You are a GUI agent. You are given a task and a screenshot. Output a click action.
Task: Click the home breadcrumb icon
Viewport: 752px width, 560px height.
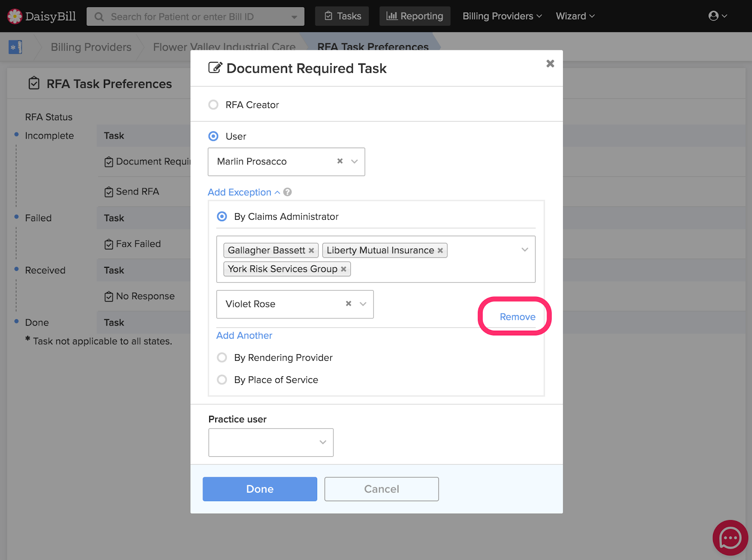tap(16, 47)
